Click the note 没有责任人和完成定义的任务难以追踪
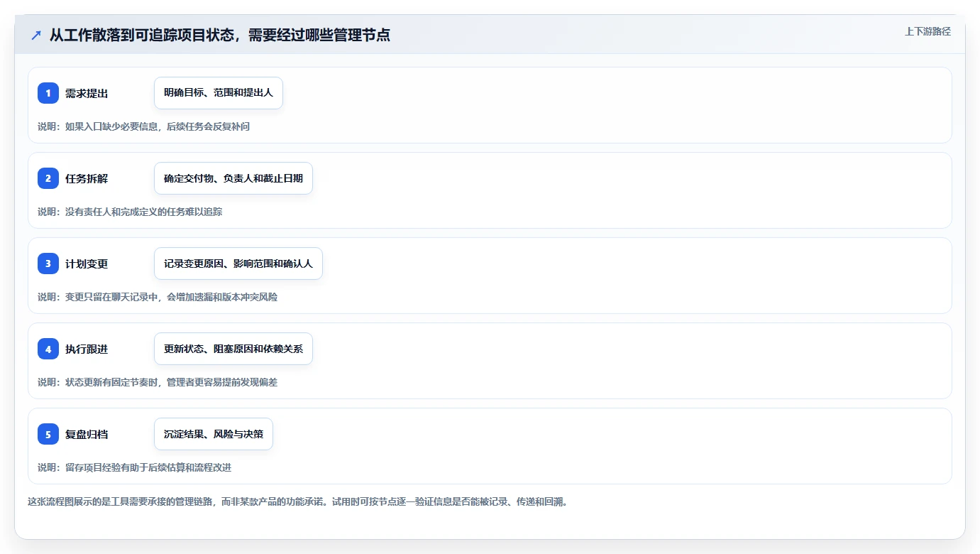 (x=143, y=212)
